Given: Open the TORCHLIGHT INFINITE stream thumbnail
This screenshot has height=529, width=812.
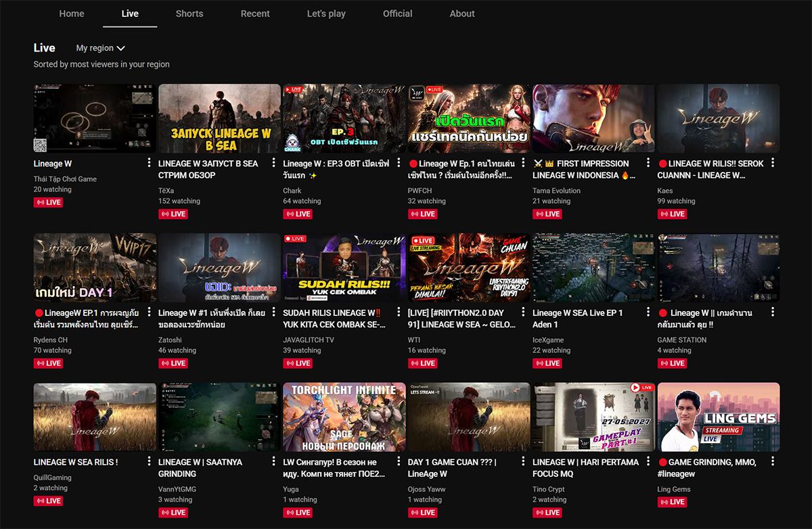Looking at the screenshot, I should 344,417.
